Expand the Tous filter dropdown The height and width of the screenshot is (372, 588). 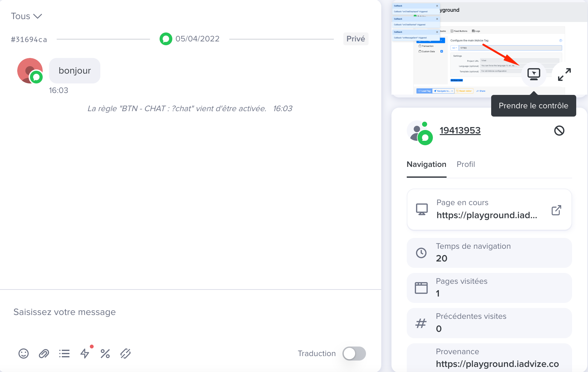[x=26, y=16]
